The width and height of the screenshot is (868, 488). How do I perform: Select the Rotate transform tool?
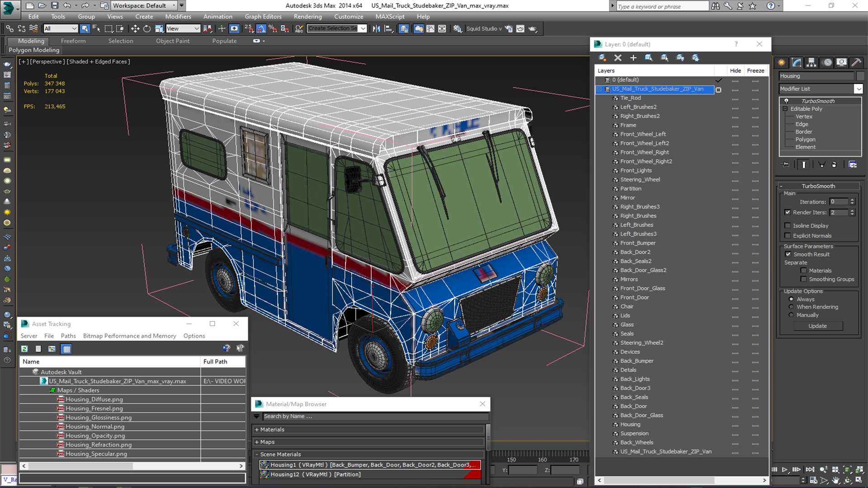[x=147, y=28]
